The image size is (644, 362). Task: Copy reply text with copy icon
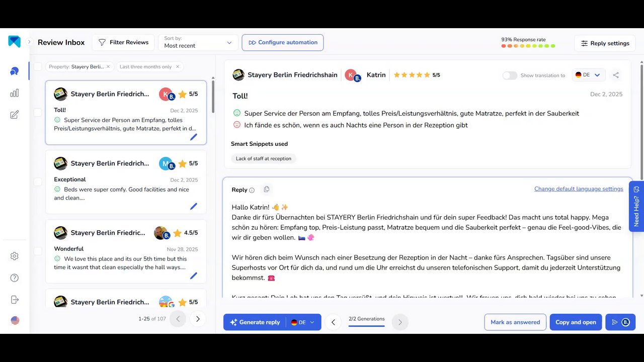click(267, 189)
